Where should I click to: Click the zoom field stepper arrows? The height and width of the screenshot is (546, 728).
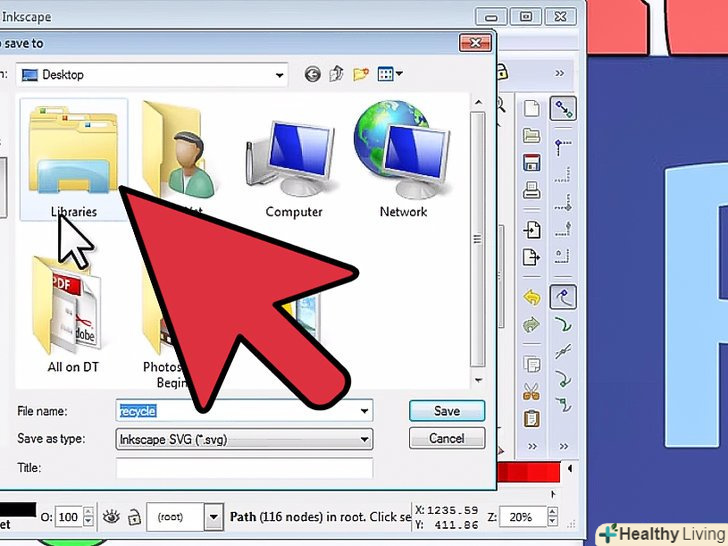point(552,517)
